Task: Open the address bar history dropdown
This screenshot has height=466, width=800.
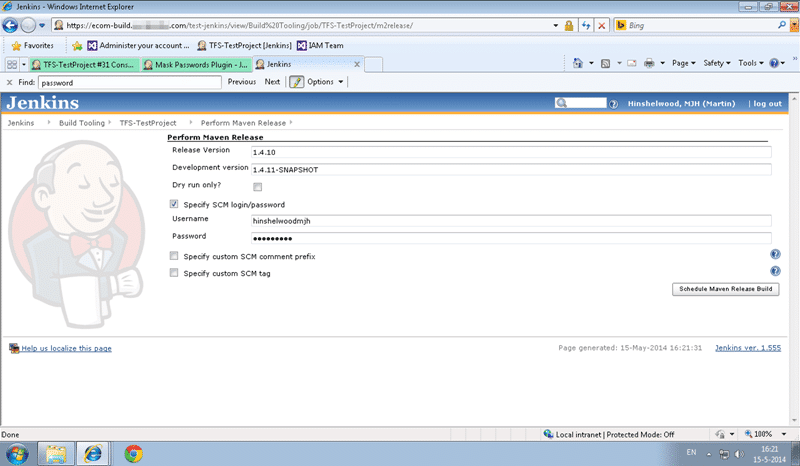Action: coord(556,26)
